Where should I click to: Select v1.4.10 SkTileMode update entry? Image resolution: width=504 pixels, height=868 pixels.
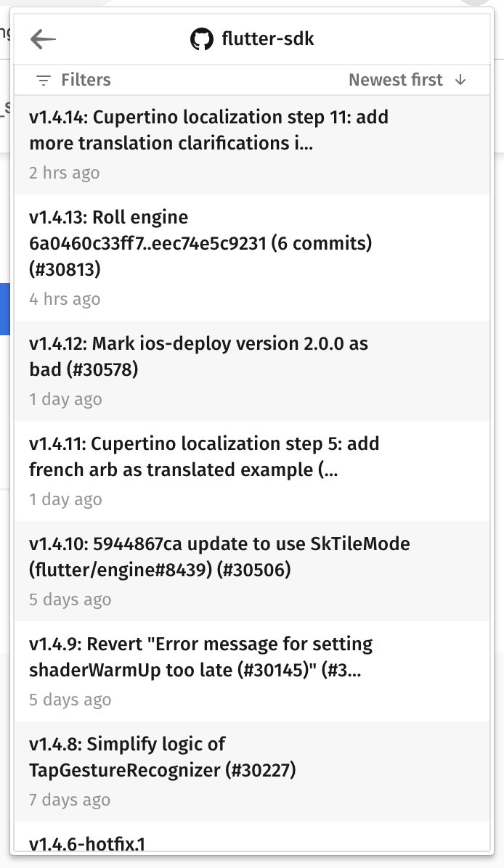pyautogui.click(x=252, y=571)
